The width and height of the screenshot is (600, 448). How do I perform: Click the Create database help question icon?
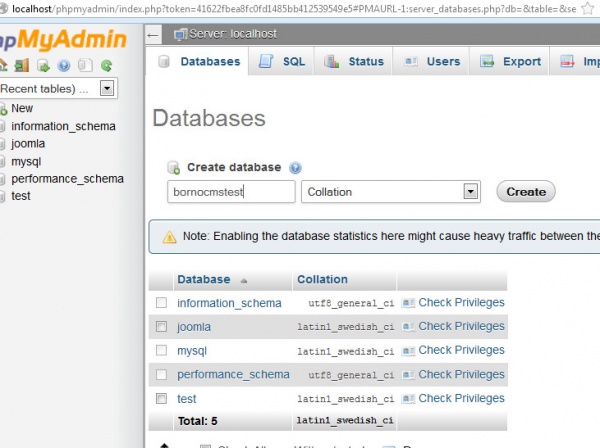pyautogui.click(x=295, y=168)
